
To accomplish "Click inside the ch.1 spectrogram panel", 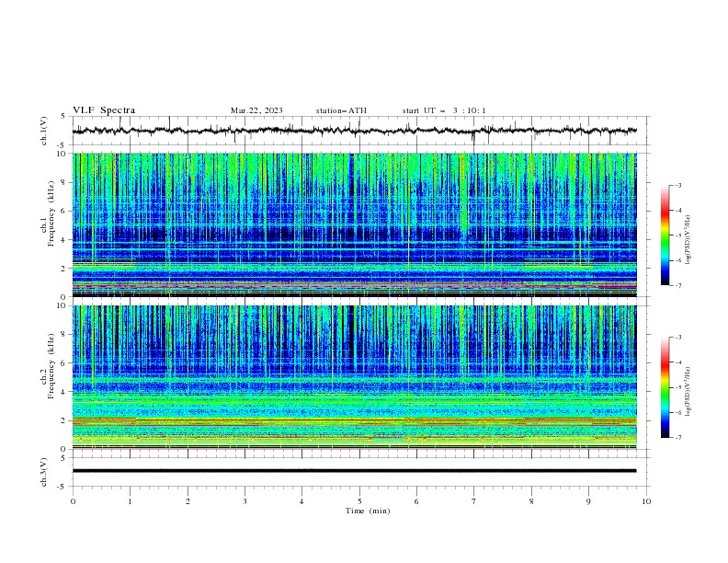I will coord(354,224).
